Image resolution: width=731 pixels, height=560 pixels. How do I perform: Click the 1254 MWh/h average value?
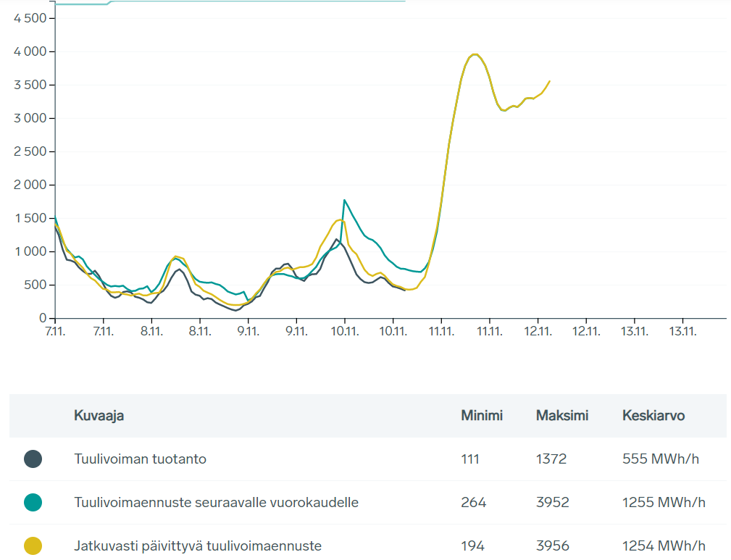664,546
